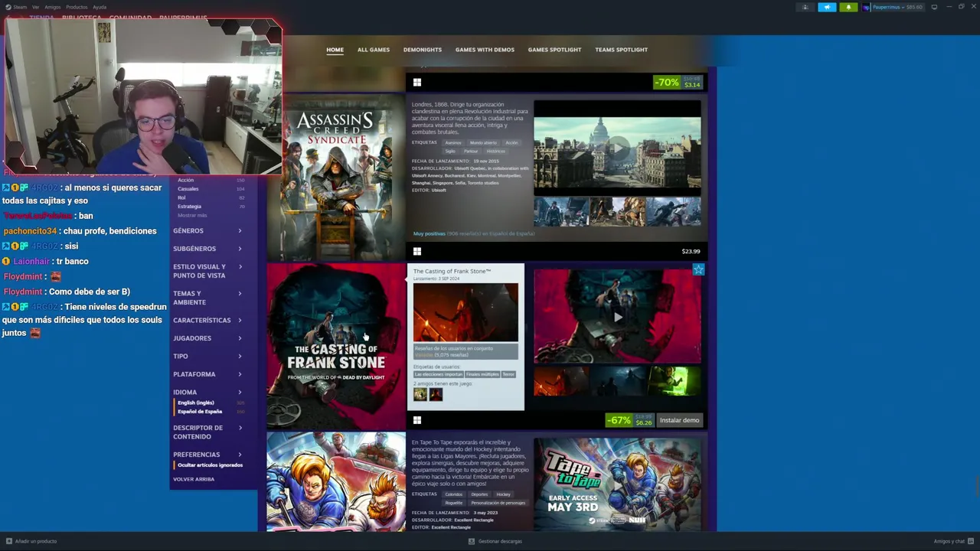Switch to the DEMONIGHTS tab
The width and height of the screenshot is (980, 551).
[x=423, y=50]
